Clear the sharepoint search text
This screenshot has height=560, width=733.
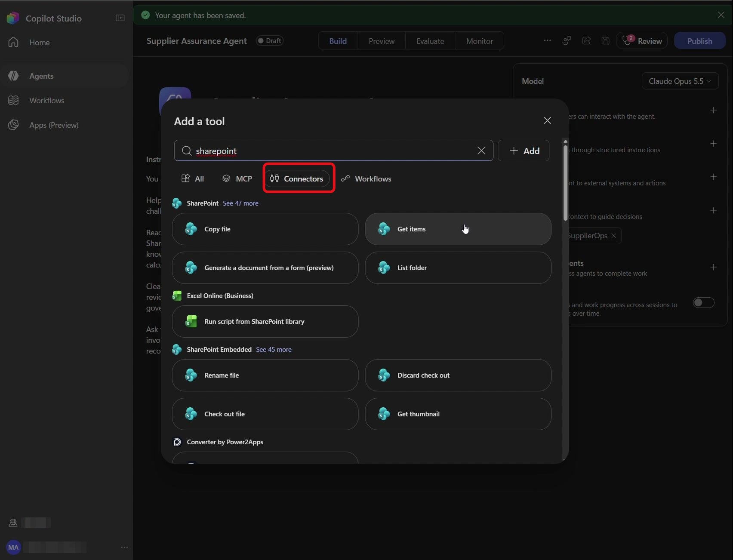click(x=481, y=151)
